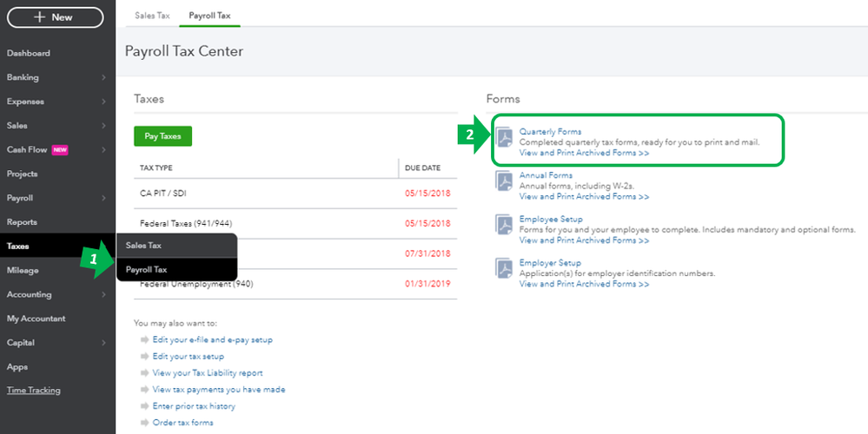868x434 pixels.
Task: Expand the Banking sidebar submenu chevron
Action: tap(103, 78)
